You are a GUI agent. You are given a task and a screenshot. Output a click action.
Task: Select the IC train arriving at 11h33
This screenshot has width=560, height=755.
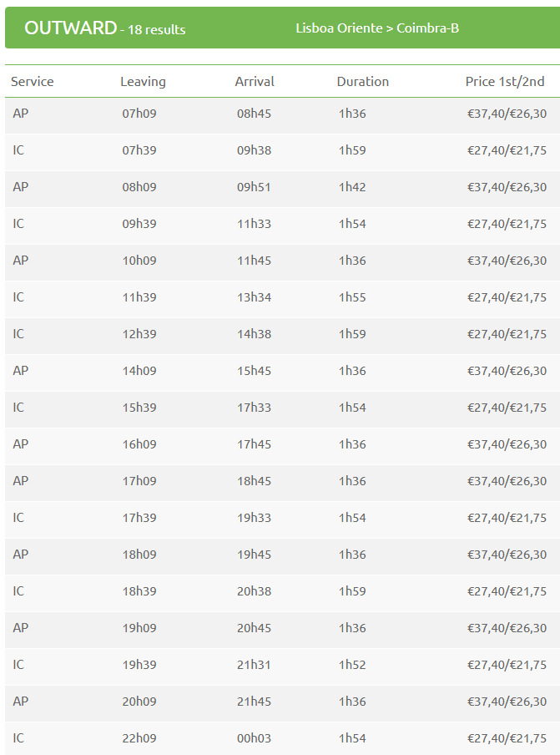tap(282, 225)
